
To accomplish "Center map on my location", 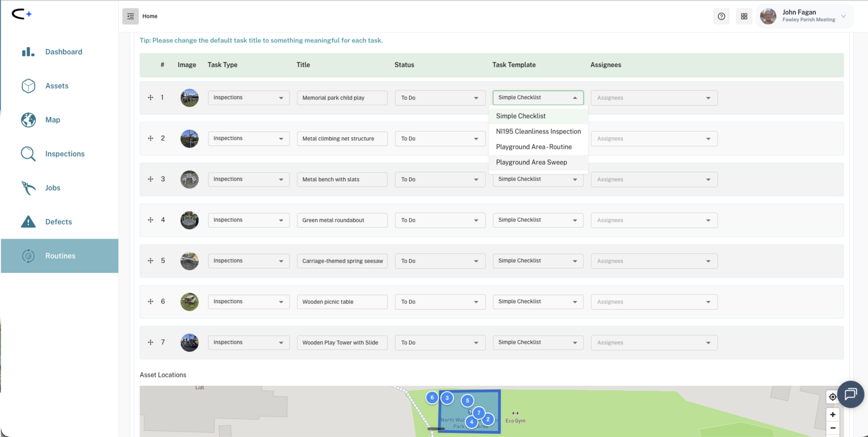I will tap(833, 397).
